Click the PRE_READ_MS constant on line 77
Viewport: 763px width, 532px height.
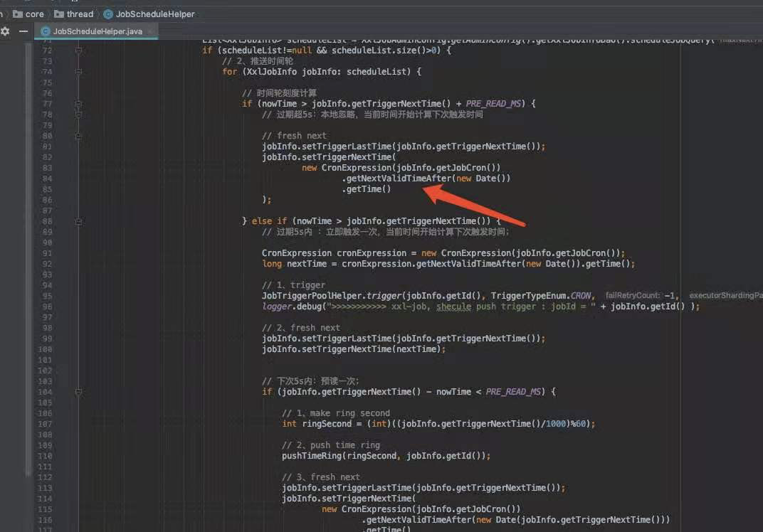pyautogui.click(x=493, y=104)
